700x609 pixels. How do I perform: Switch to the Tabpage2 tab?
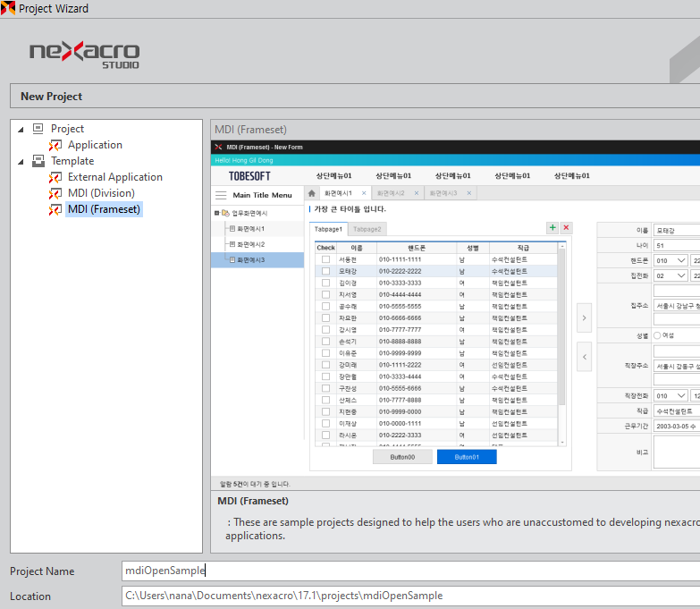[367, 229]
